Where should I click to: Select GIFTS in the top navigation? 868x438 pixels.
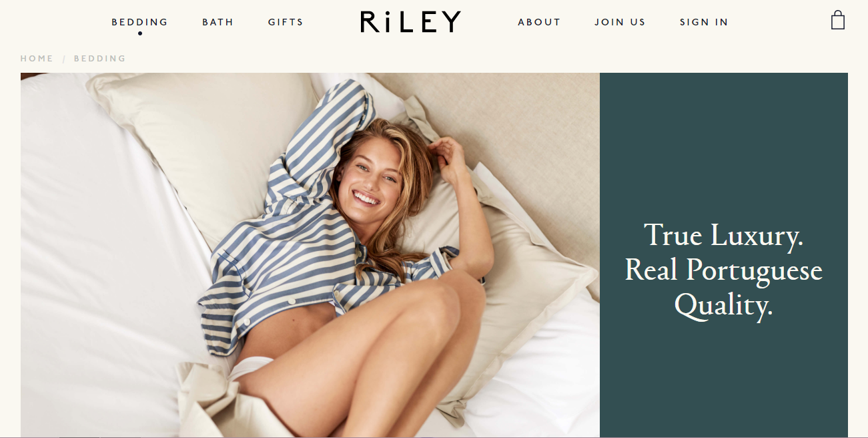286,22
